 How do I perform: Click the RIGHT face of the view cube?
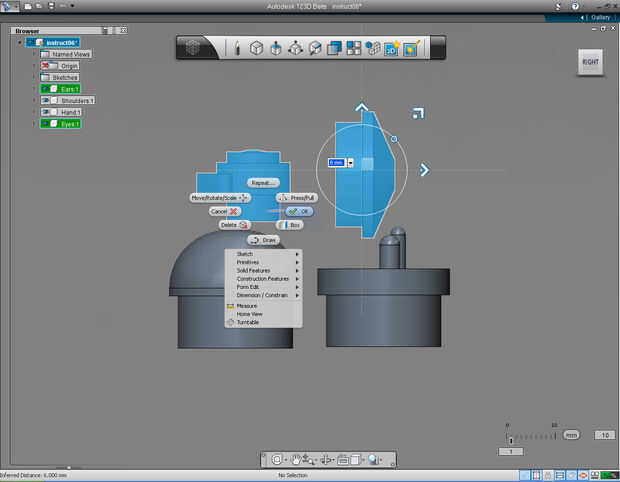[x=591, y=63]
